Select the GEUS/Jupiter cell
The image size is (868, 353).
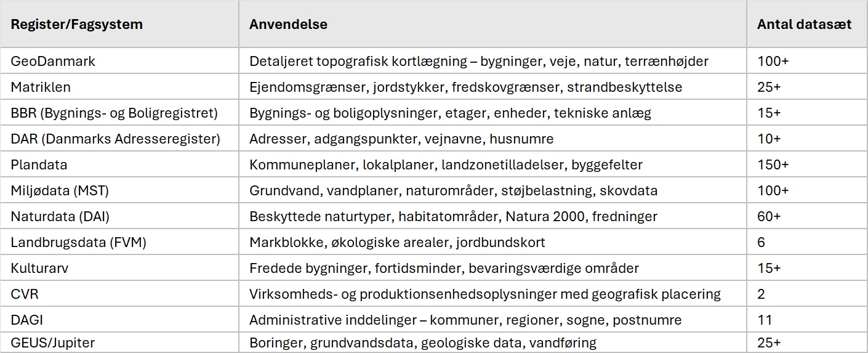[x=53, y=343]
